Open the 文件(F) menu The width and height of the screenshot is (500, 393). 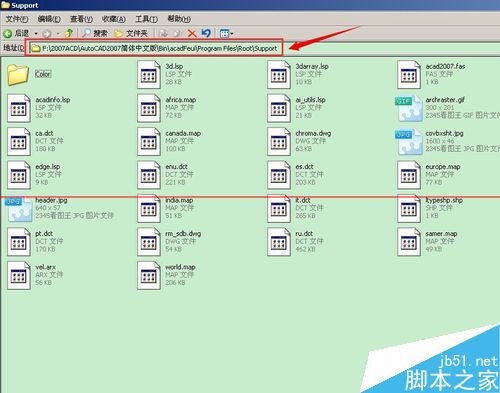click(x=17, y=19)
